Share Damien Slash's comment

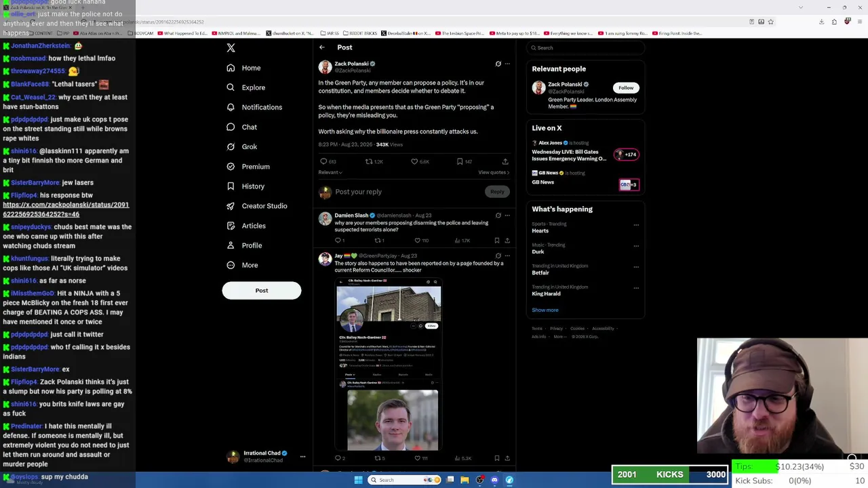tap(507, 241)
